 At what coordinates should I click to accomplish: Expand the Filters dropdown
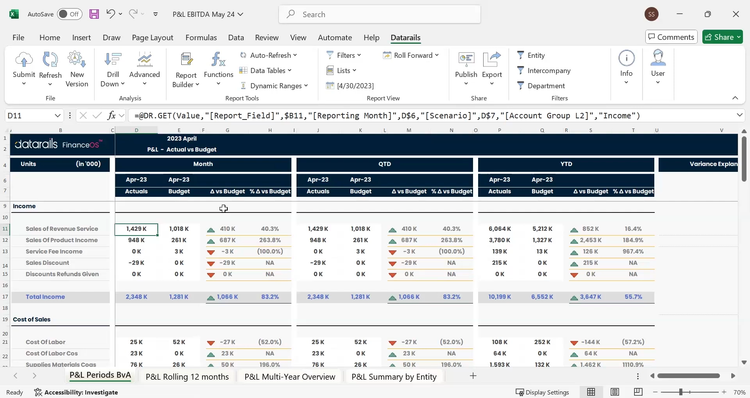coord(344,55)
